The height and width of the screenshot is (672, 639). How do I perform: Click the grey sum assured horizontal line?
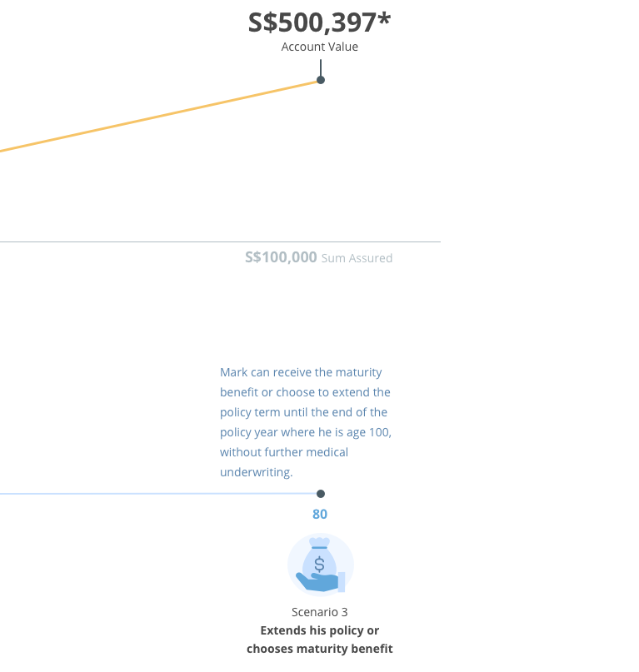coord(220,241)
